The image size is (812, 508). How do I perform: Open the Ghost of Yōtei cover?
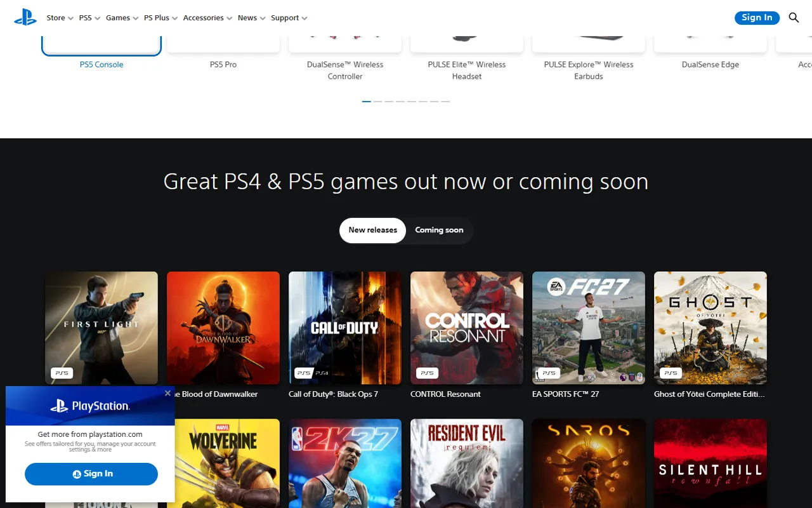point(710,328)
